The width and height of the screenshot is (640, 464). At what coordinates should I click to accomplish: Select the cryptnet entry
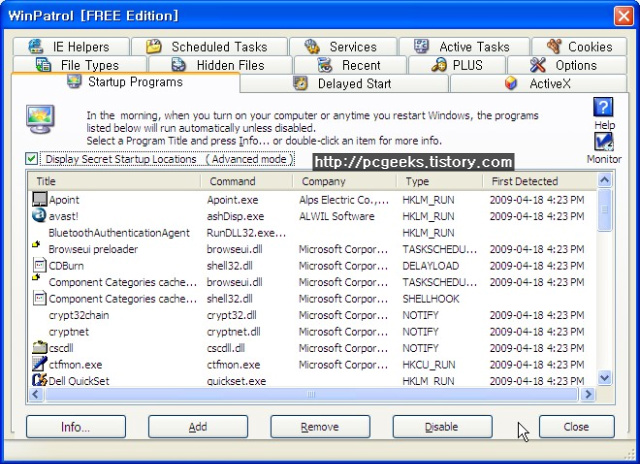point(69,331)
